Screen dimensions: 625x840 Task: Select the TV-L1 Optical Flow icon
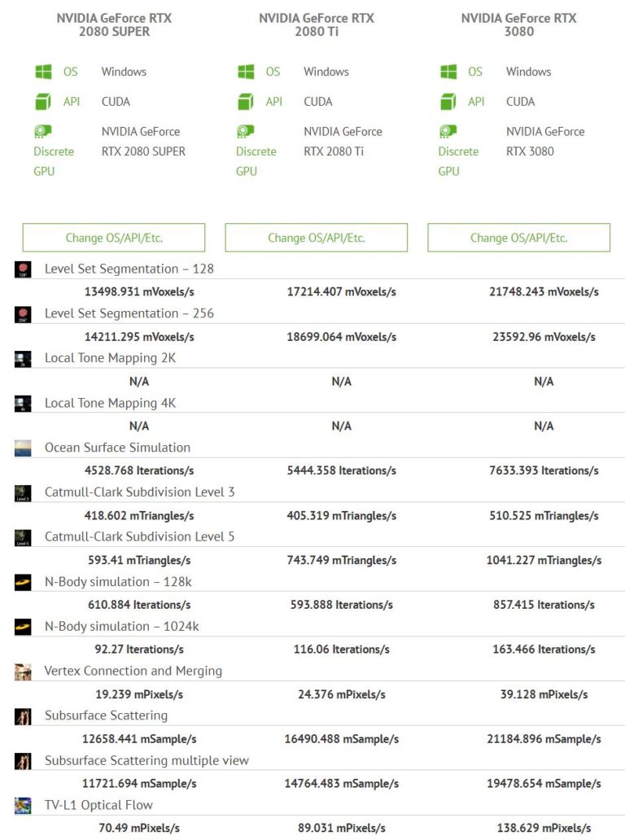tap(22, 805)
